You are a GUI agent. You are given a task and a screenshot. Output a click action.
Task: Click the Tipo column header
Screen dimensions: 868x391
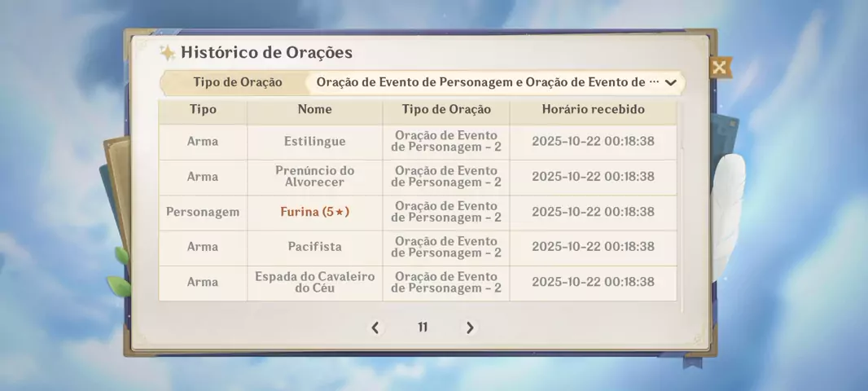click(x=203, y=109)
